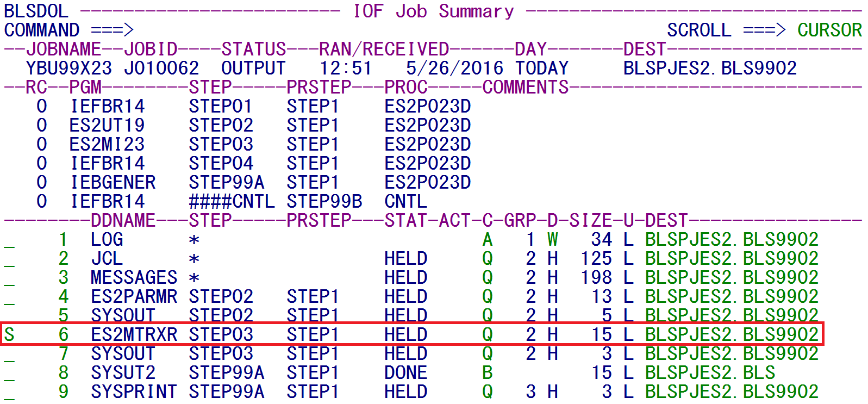Click HELD status on JCL row
The image size is (868, 404).
406,259
